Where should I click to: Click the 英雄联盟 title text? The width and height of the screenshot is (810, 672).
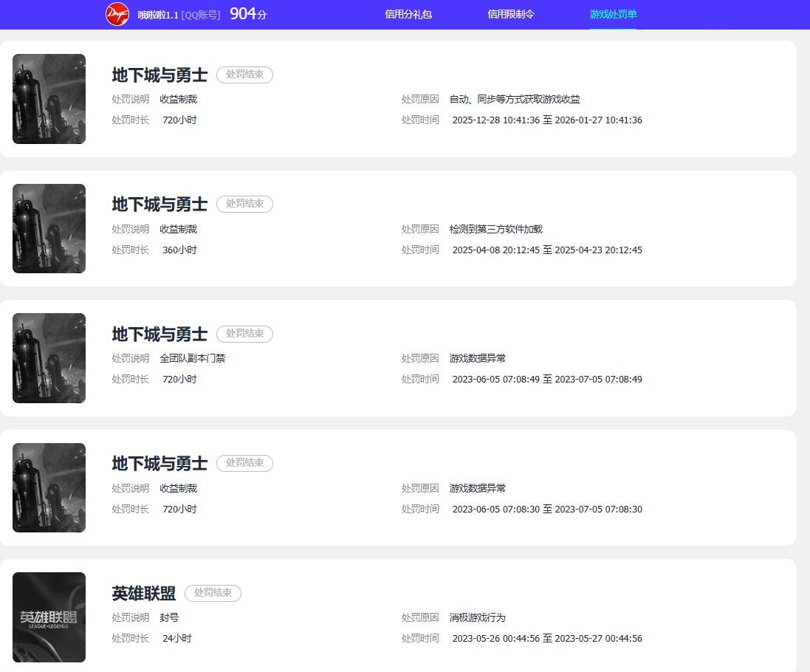pos(144,594)
